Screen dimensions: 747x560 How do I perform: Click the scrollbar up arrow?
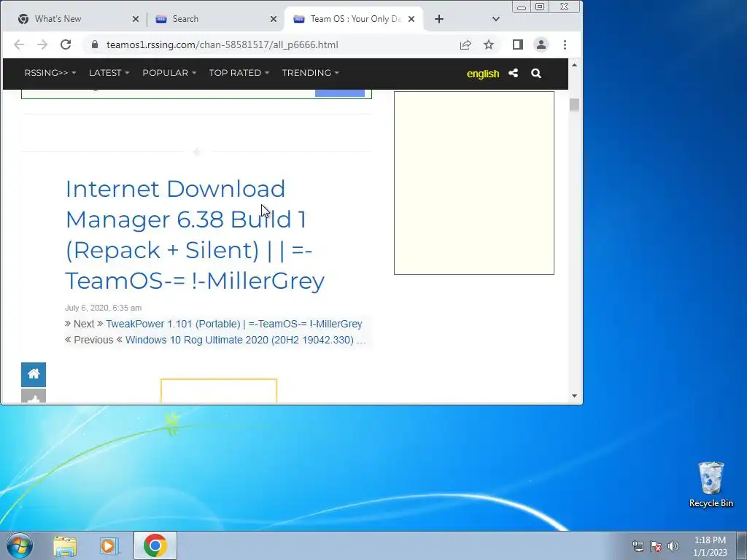click(x=574, y=65)
